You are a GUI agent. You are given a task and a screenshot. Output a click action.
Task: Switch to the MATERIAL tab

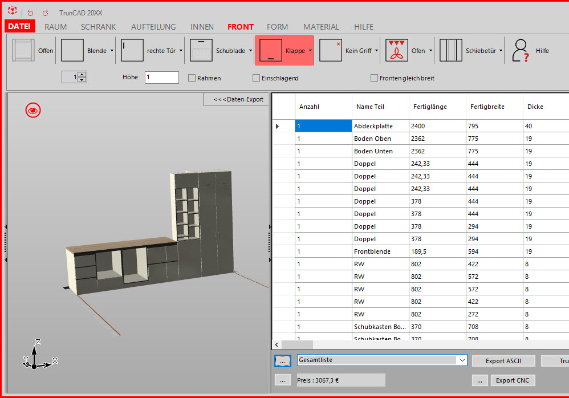[321, 27]
